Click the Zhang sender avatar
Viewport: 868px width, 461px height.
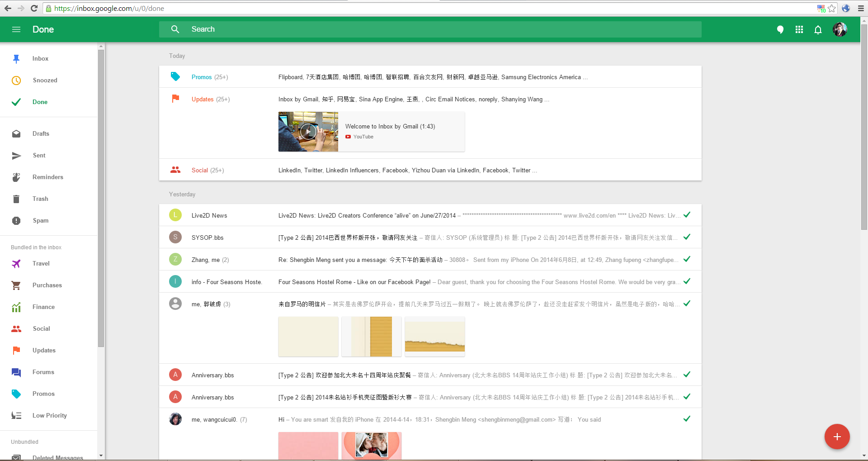point(175,259)
